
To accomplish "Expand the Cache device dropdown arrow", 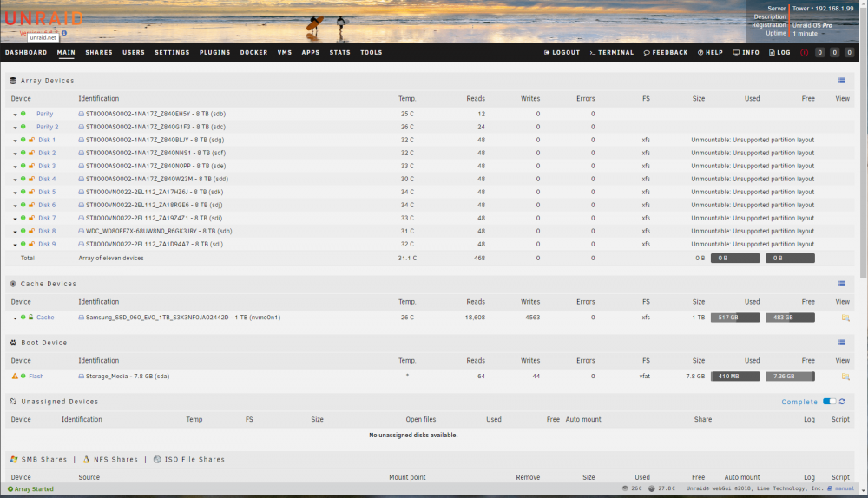I will pos(15,318).
